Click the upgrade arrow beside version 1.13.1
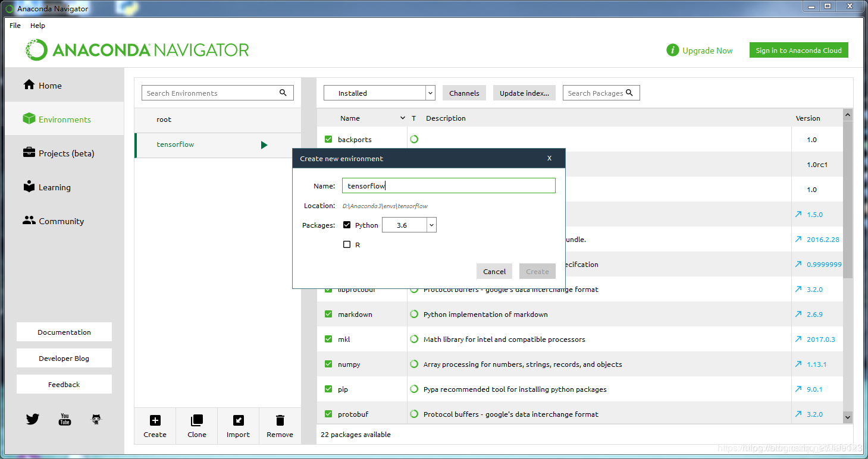868x459 pixels. [x=798, y=364]
